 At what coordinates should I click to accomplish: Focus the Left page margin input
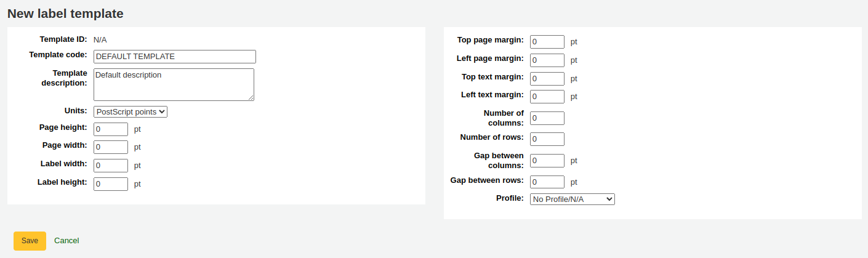pos(547,60)
